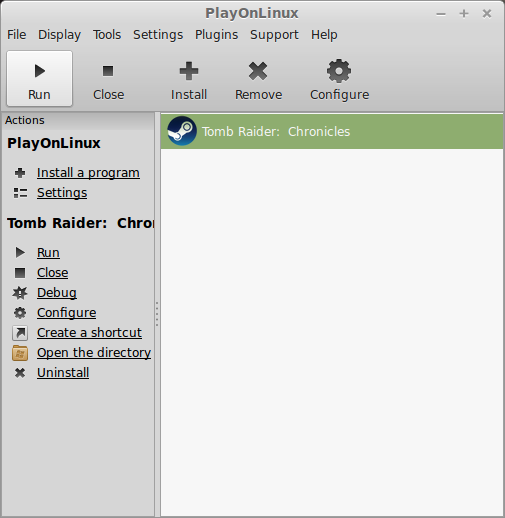This screenshot has width=505, height=518.
Task: Click the 'Open the directory' link
Action: [94, 353]
